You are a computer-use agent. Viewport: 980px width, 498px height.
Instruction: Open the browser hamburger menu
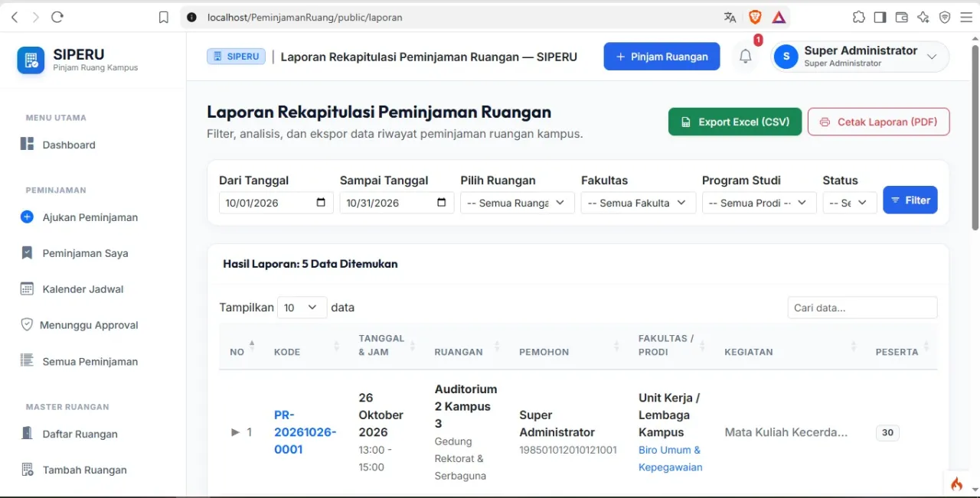[966, 17]
